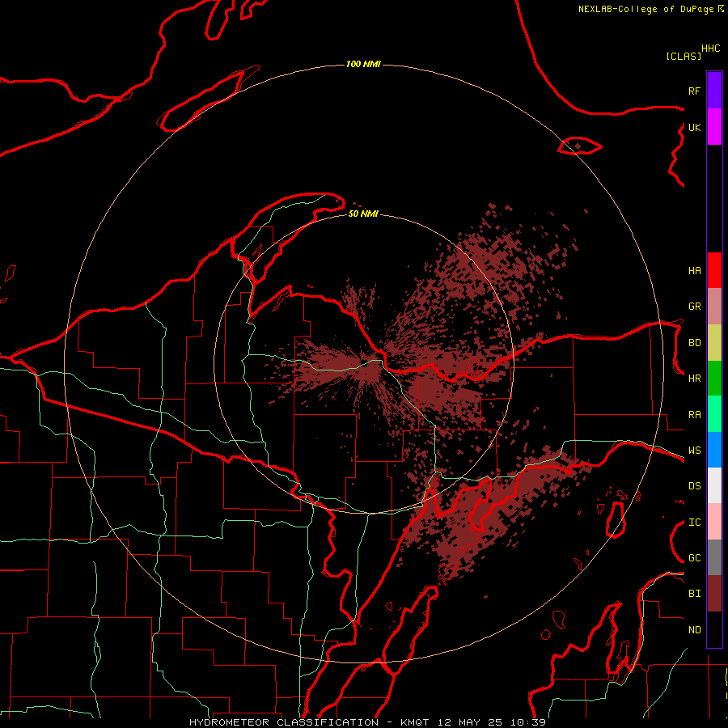Select the BD yellow-olive color swatch
The width and height of the screenshot is (728, 728).
click(x=714, y=342)
